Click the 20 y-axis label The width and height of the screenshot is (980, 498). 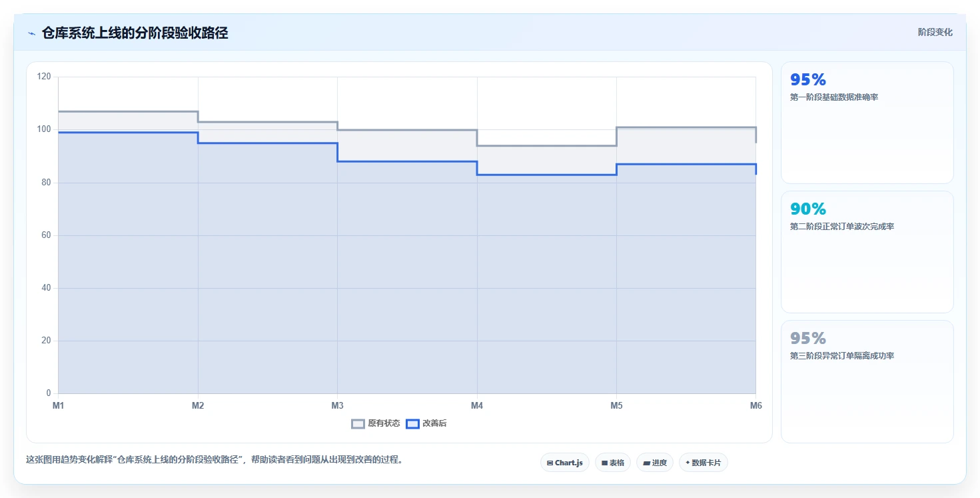(46, 341)
